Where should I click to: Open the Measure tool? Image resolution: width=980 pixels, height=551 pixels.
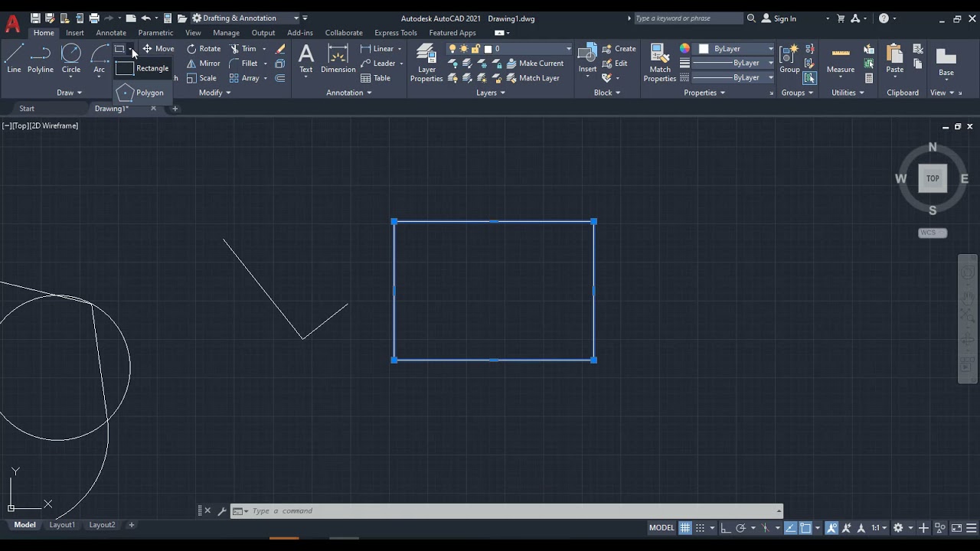point(840,60)
